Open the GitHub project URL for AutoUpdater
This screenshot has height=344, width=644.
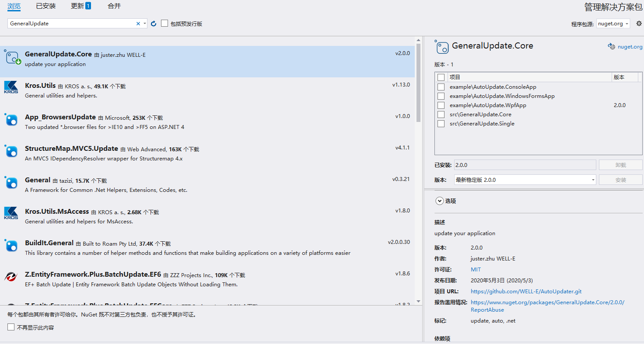[525, 291]
